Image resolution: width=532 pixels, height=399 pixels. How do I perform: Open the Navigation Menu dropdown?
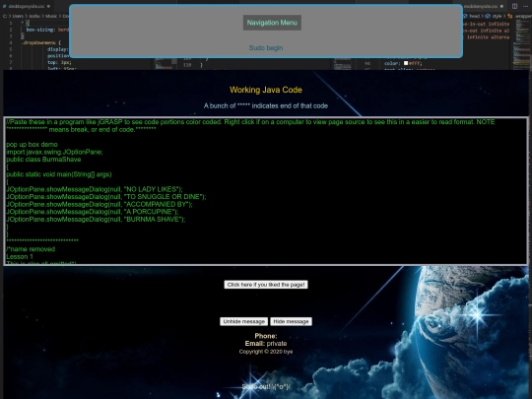[272, 23]
